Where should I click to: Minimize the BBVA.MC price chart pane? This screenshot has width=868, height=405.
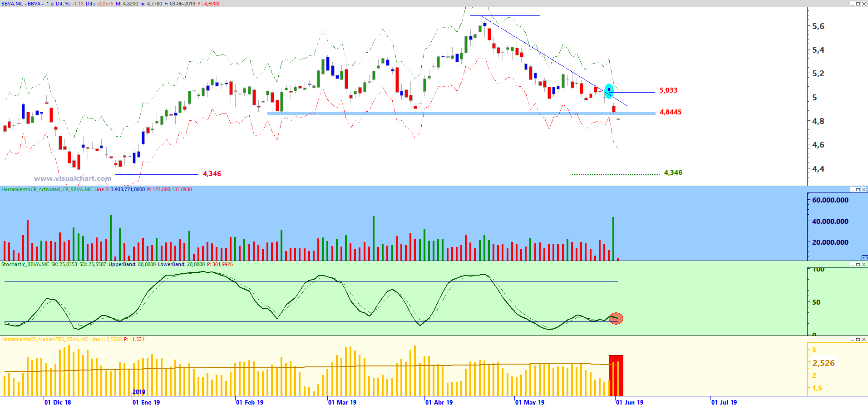852,4
